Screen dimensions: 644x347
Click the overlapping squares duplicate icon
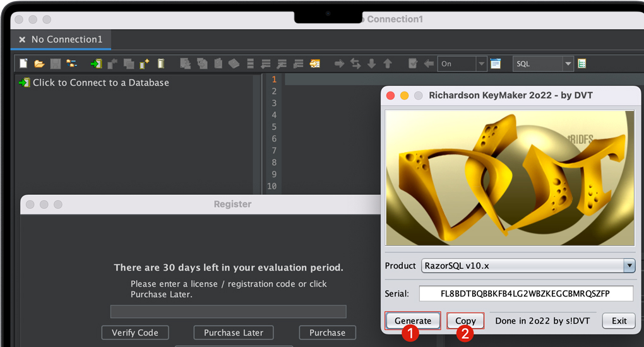pos(129,64)
